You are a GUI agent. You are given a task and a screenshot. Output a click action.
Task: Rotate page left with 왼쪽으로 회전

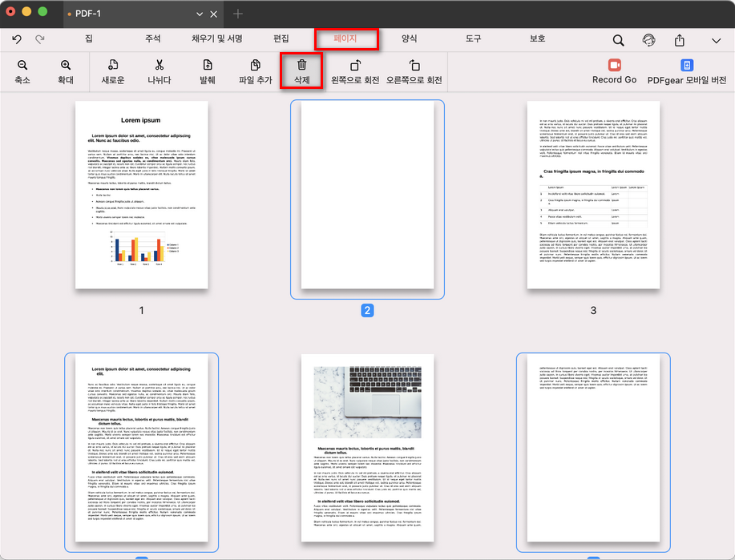[x=355, y=66]
